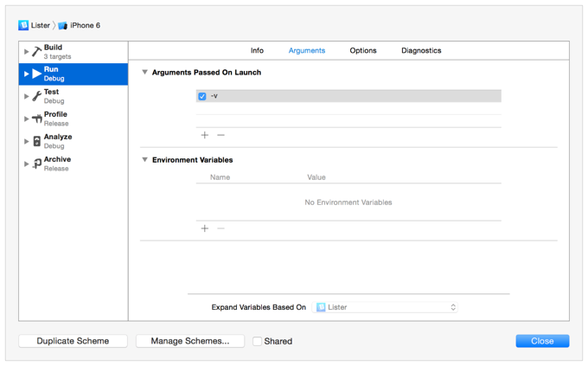Click the Duplicate Scheme button

click(73, 341)
